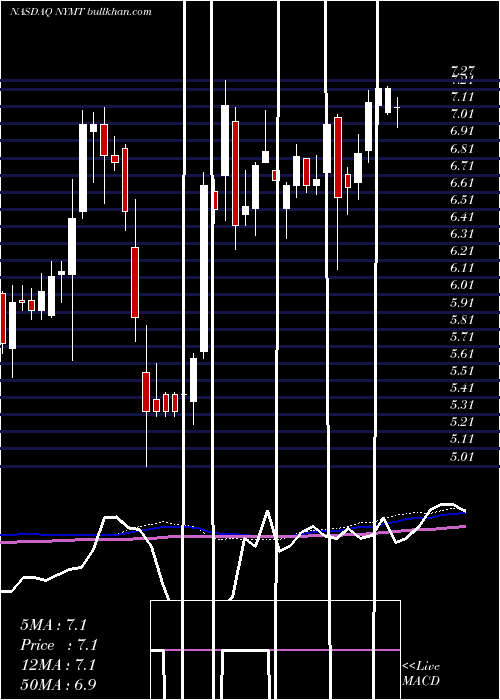500x700 pixels.
Task: Click the 5.91 price axis label
Action: click(462, 303)
